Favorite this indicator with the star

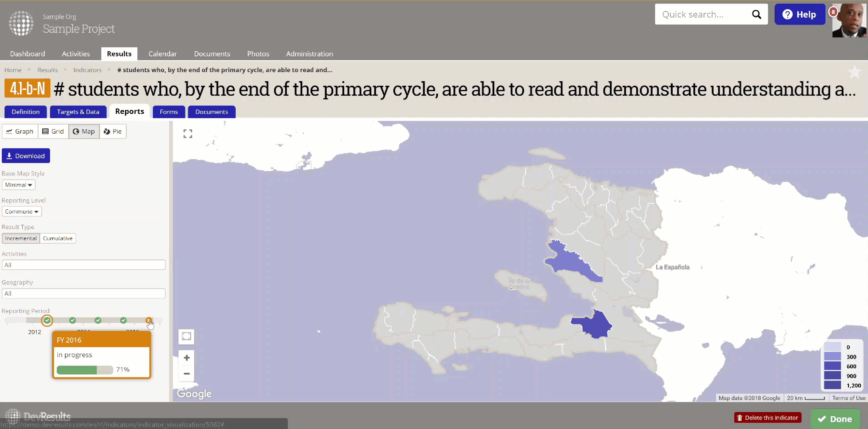pyautogui.click(x=855, y=71)
